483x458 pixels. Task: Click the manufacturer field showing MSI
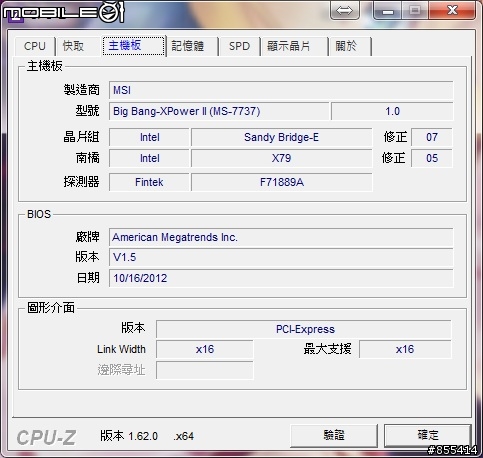pos(281,90)
